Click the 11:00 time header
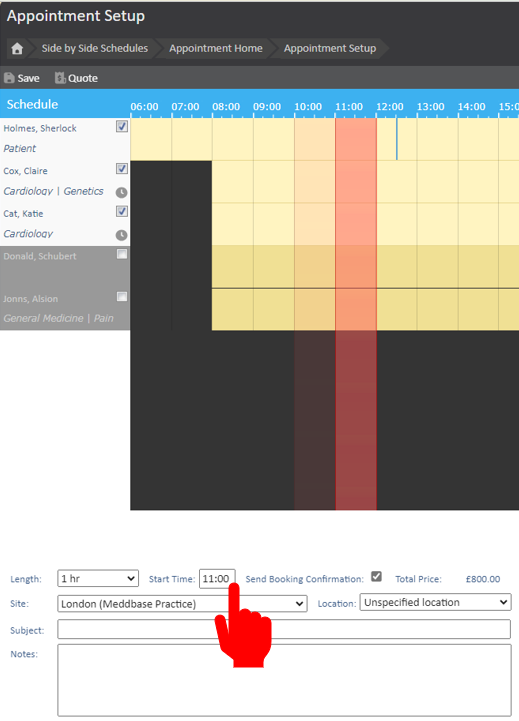Viewport: 519px width, 721px height. [349, 107]
